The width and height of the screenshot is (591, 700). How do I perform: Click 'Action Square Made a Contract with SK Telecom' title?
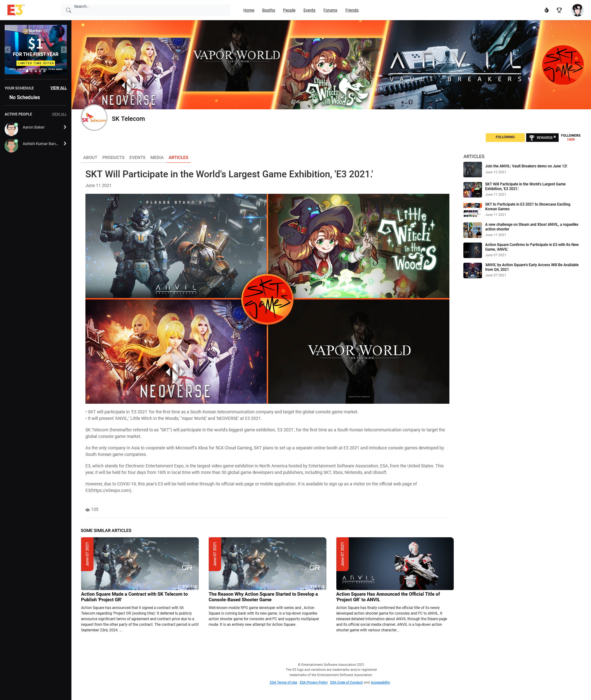pyautogui.click(x=134, y=597)
